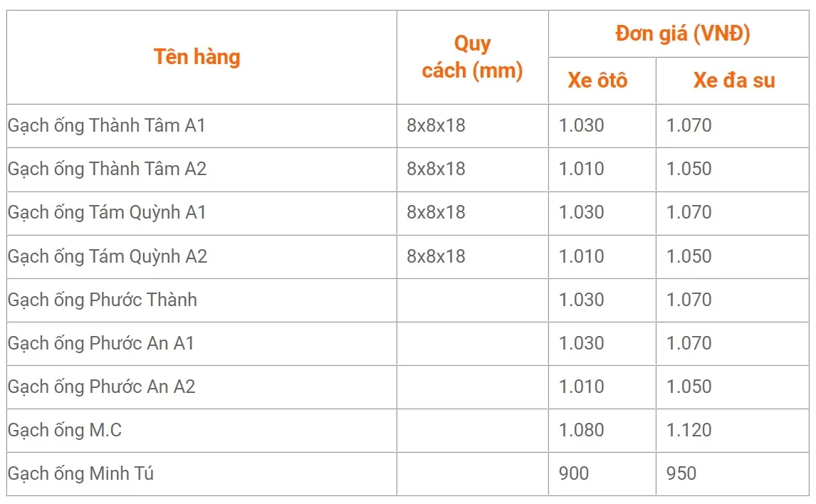Click the "Tên hàng" column header

[x=197, y=57]
